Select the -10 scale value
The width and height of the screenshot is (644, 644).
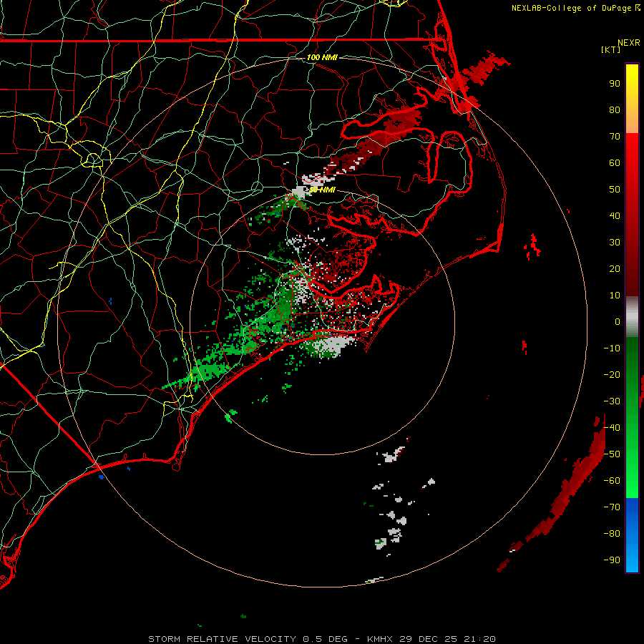tap(612, 348)
